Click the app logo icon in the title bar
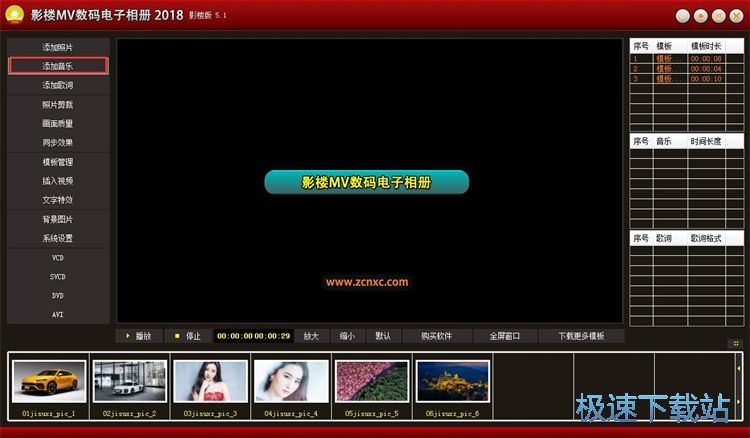 [x=15, y=15]
